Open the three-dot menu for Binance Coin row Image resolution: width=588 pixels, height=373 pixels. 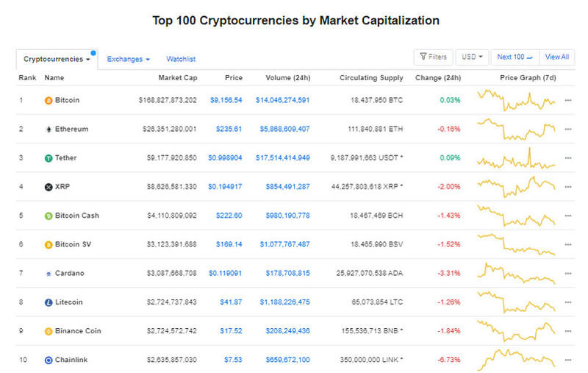point(567,331)
